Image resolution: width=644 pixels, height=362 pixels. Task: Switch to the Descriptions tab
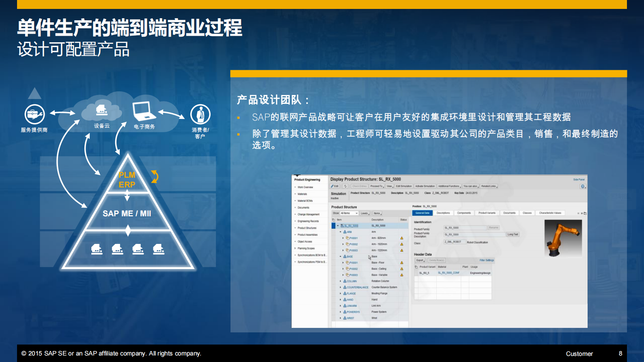(x=443, y=213)
